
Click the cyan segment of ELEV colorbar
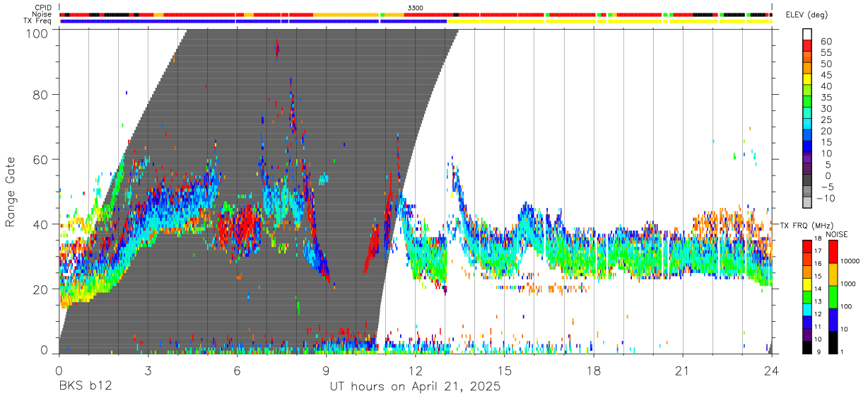pos(807,124)
